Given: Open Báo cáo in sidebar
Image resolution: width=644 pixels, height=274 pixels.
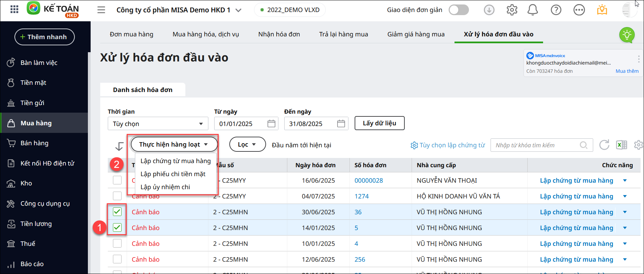Looking at the screenshot, I should pyautogui.click(x=44, y=264).
